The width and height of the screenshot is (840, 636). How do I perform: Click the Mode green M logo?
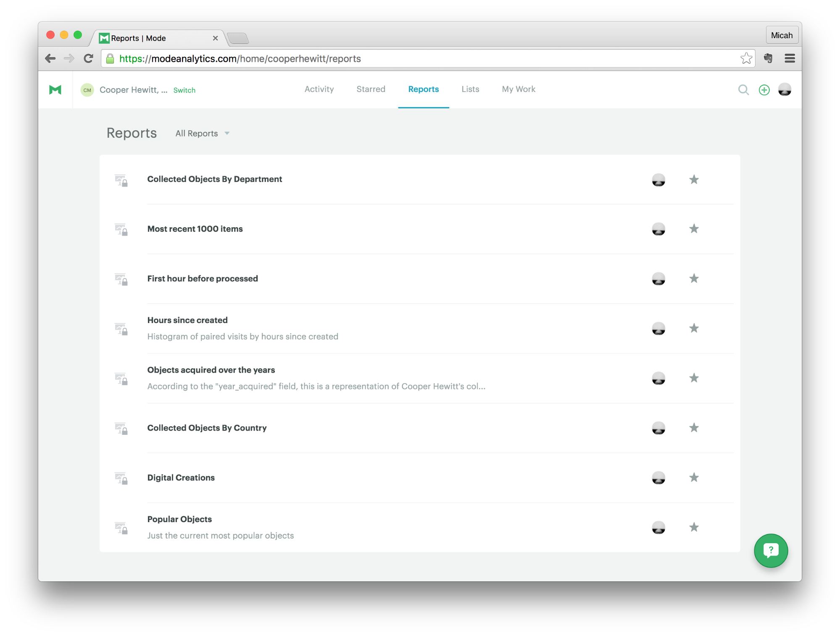(x=55, y=89)
